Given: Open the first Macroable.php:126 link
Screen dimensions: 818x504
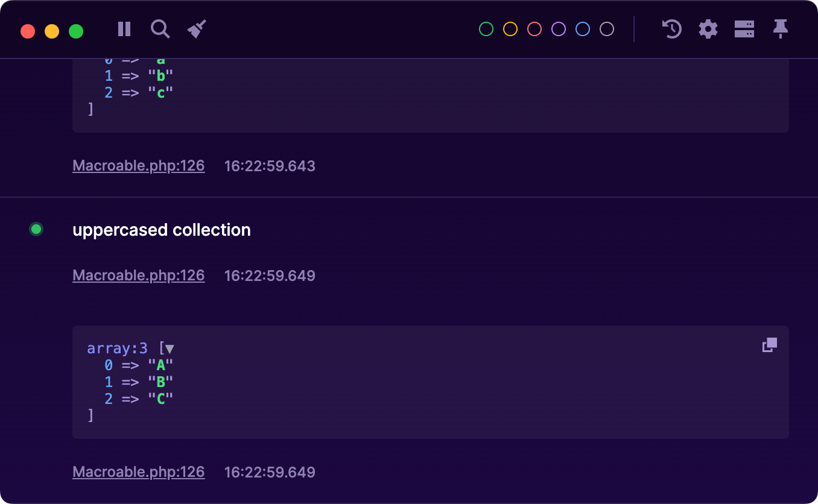Looking at the screenshot, I should [138, 165].
